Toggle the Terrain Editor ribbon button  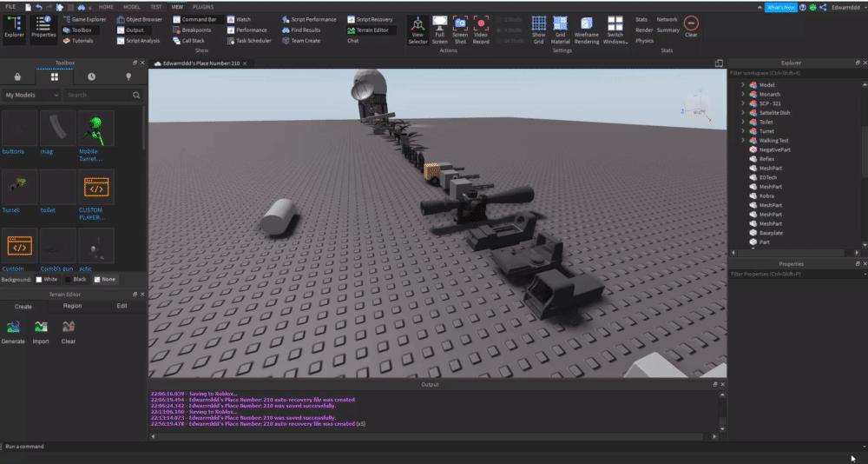(371, 30)
